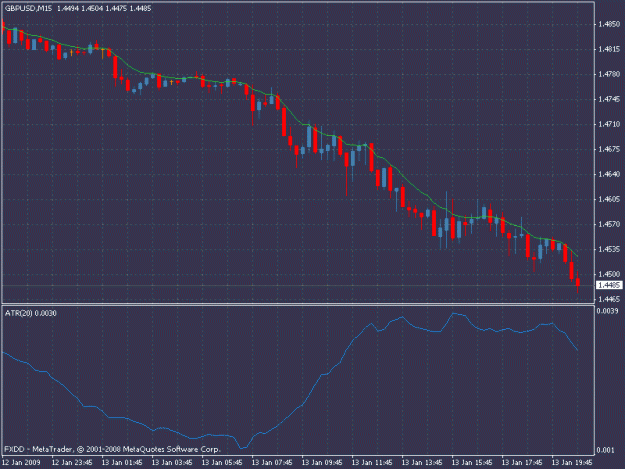625x469 pixels.
Task: Click the 13 Jan 05:45 time label
Action: 222,462
